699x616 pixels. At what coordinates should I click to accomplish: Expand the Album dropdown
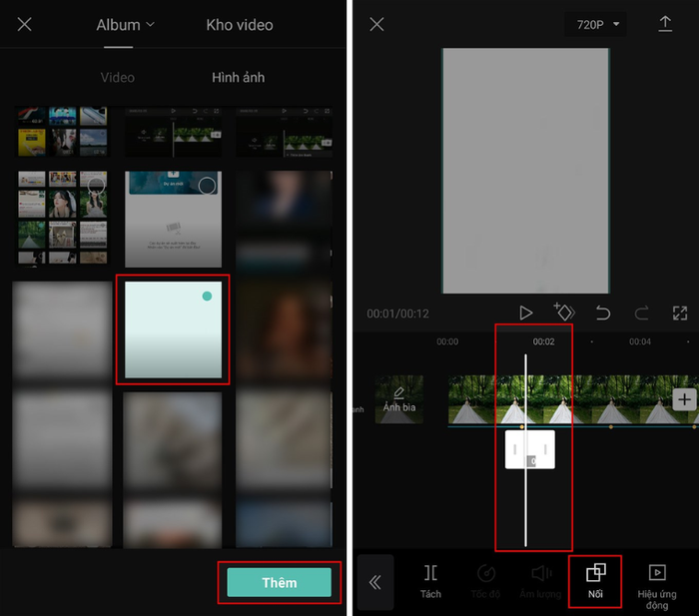click(125, 25)
